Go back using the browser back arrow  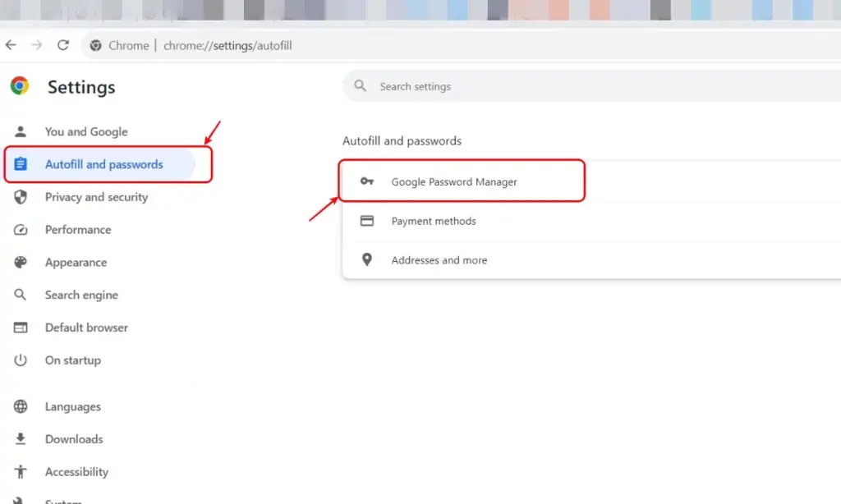pyautogui.click(x=10, y=45)
